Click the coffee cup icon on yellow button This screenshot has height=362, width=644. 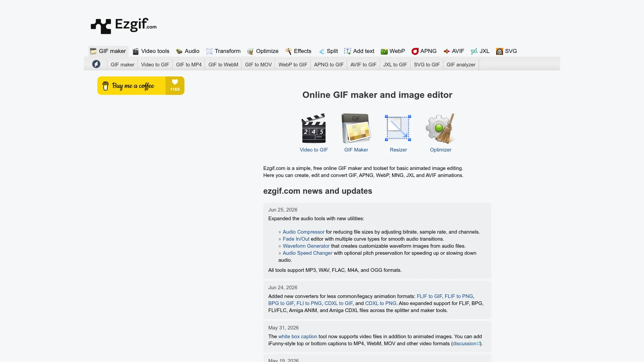coord(105,86)
